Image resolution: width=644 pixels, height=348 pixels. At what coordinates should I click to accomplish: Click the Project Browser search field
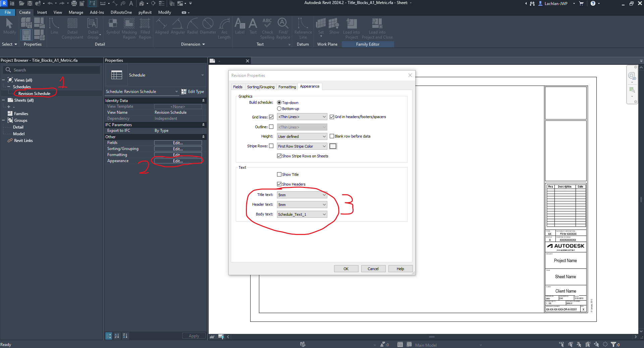click(52, 70)
